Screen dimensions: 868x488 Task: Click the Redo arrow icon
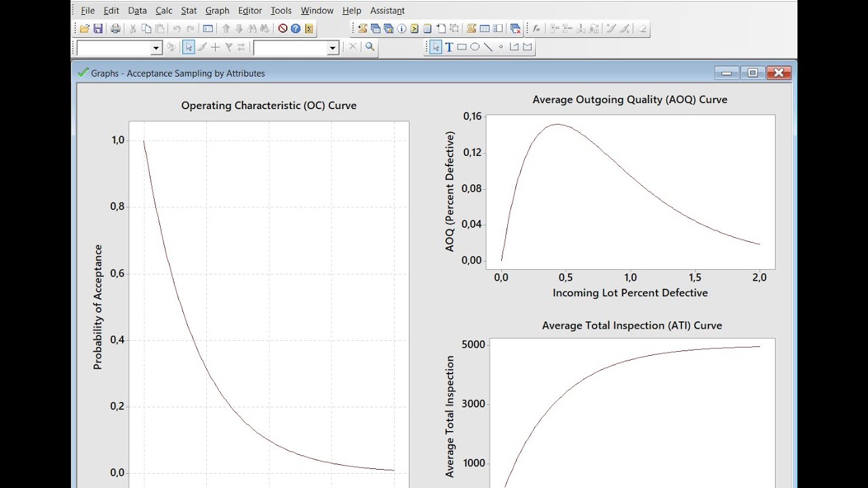pos(191,28)
